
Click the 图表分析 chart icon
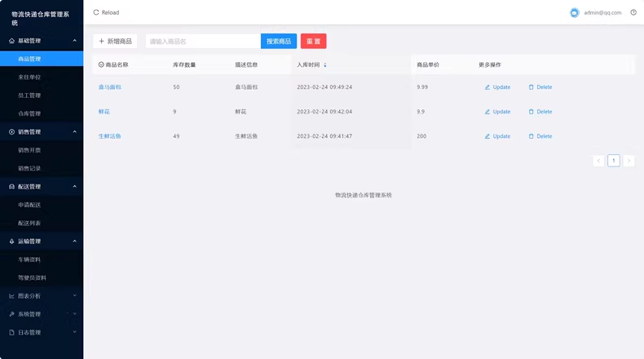[x=11, y=296]
